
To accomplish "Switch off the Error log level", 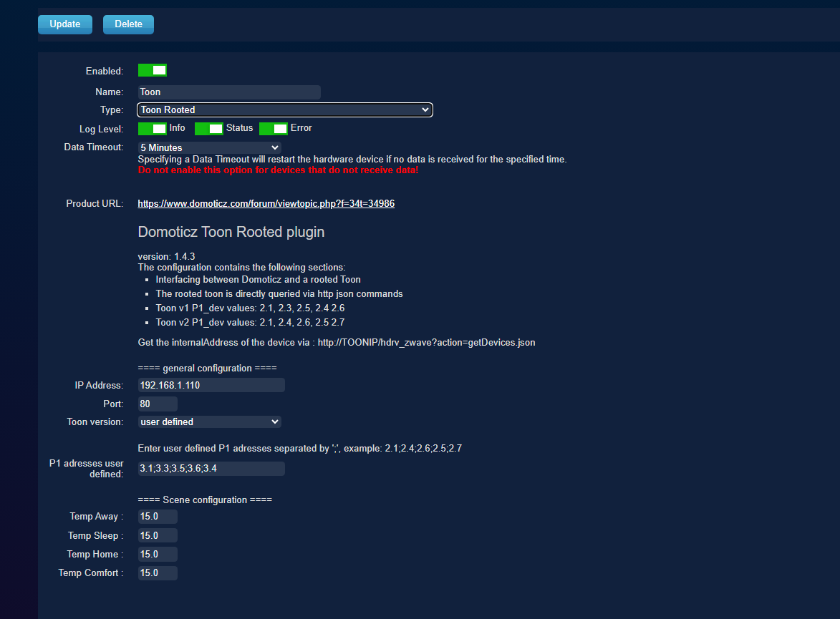I will (274, 129).
